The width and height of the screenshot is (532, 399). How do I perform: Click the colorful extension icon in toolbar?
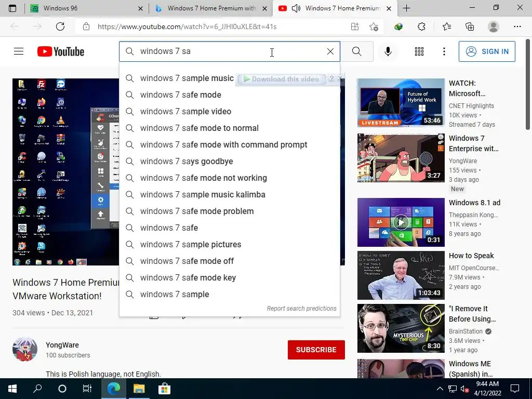coord(398,26)
